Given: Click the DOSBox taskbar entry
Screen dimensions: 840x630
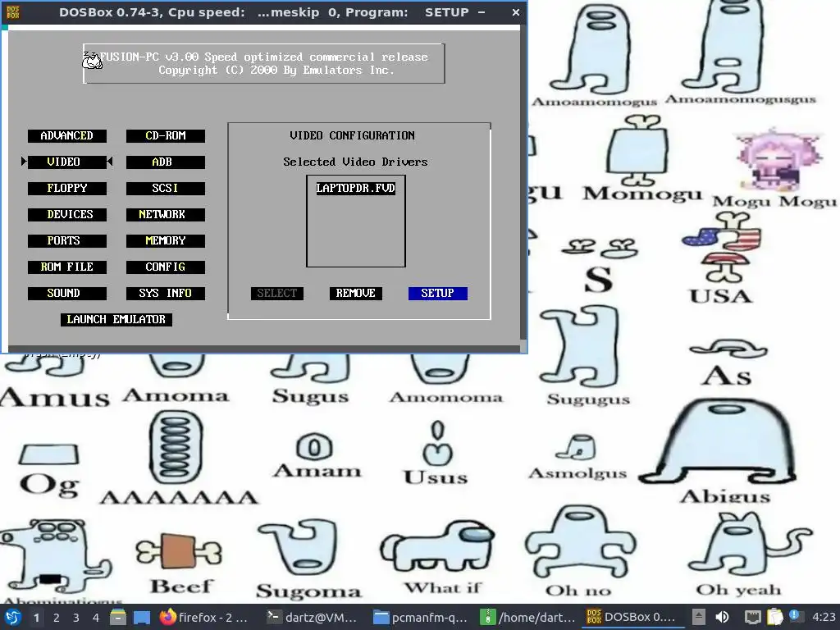Looking at the screenshot, I should point(634,618).
